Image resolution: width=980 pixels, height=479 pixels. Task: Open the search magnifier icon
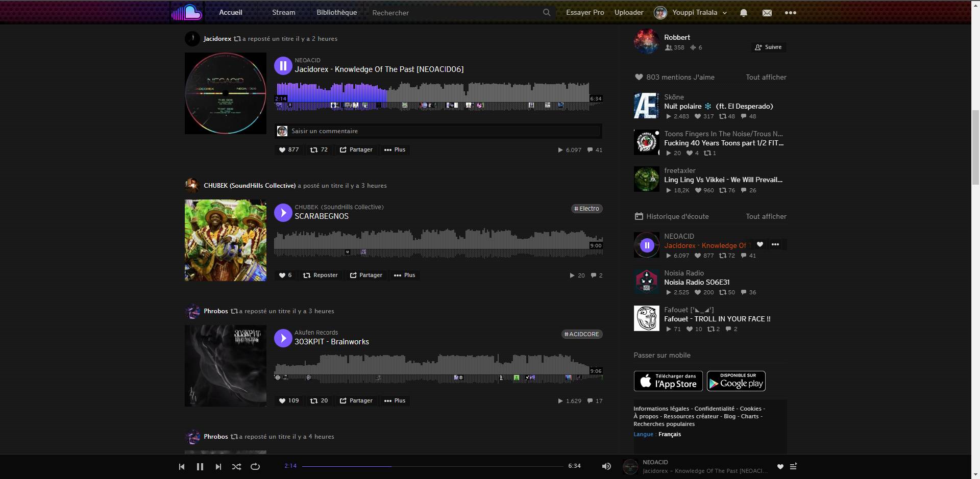[x=546, y=12]
